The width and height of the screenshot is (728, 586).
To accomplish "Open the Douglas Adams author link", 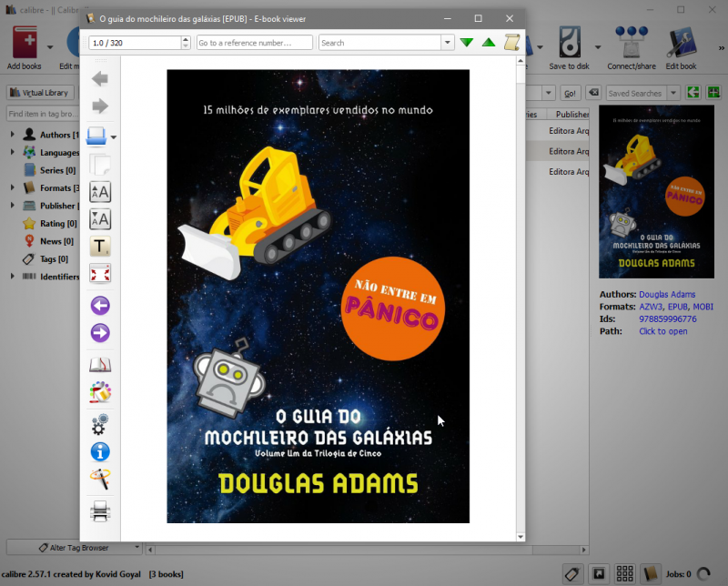I will pos(667,295).
